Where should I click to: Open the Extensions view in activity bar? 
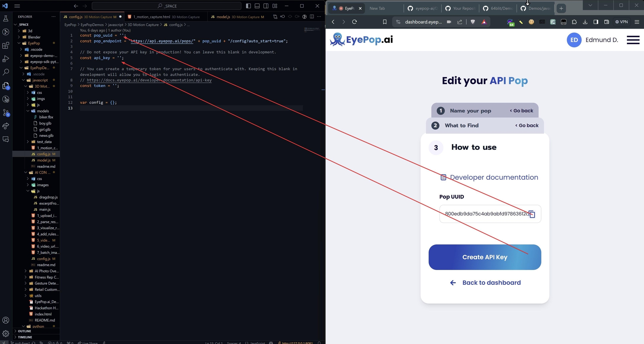point(6,46)
